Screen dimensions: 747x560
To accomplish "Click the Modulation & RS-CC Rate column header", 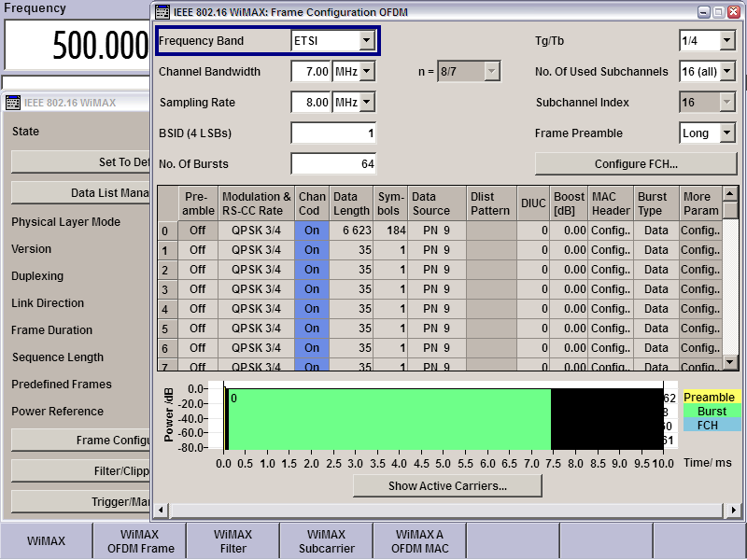I will [x=256, y=203].
